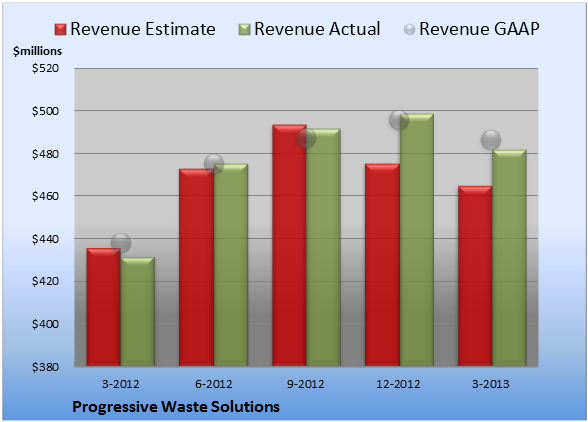Select the green actual bar for 12-2012
Screen dimensions: 588x422
click(x=416, y=240)
